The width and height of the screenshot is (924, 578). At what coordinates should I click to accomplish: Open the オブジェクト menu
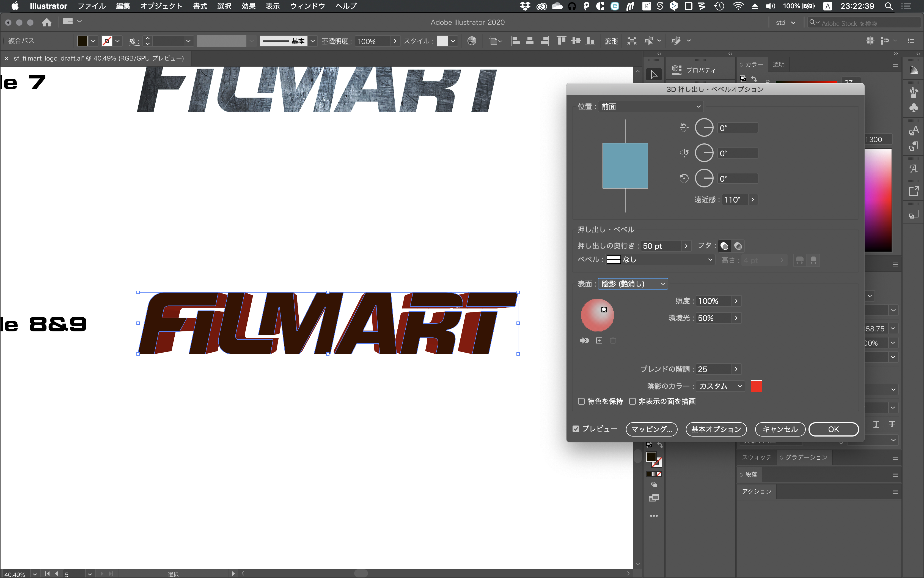point(161,6)
